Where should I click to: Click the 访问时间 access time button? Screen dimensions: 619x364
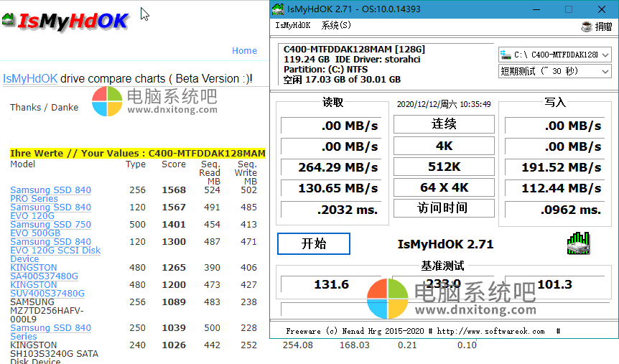point(444,208)
